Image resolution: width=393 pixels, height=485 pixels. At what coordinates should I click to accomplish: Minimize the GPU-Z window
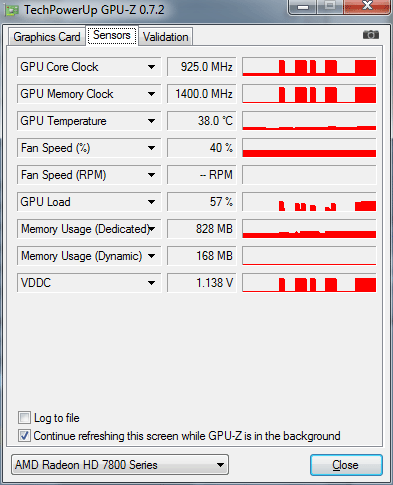pyautogui.click(x=303, y=7)
